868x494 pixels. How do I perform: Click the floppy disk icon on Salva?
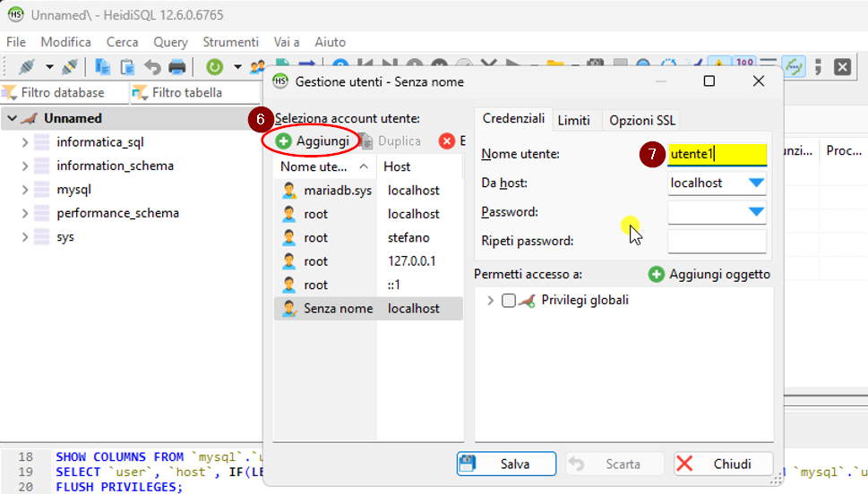468,464
